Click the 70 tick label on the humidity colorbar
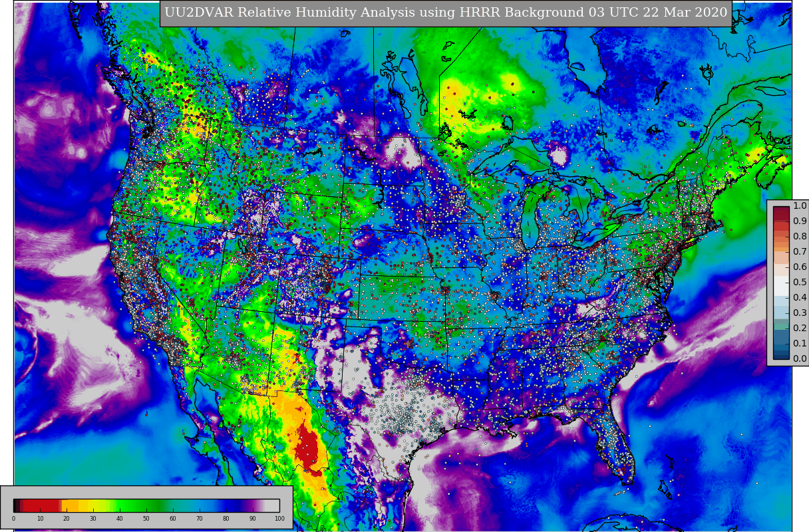Screen dimensions: 809x532 click(x=199, y=519)
